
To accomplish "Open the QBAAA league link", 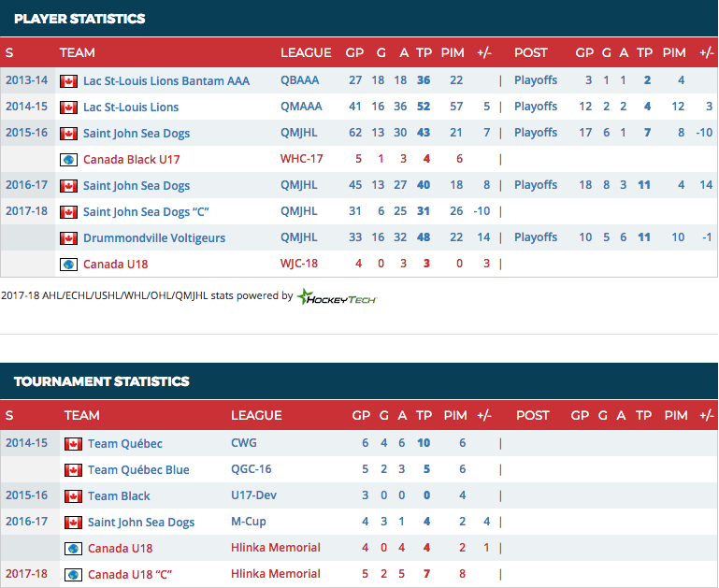I will point(298,81).
